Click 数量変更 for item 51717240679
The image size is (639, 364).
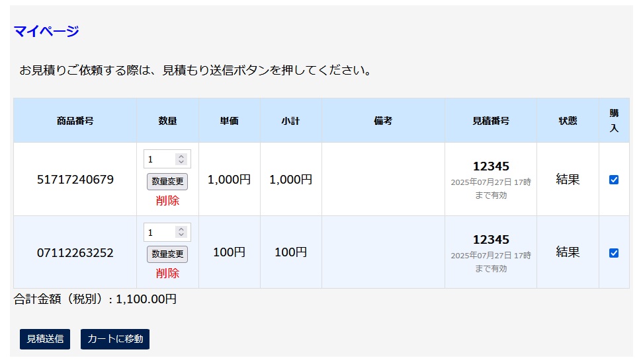click(x=167, y=181)
